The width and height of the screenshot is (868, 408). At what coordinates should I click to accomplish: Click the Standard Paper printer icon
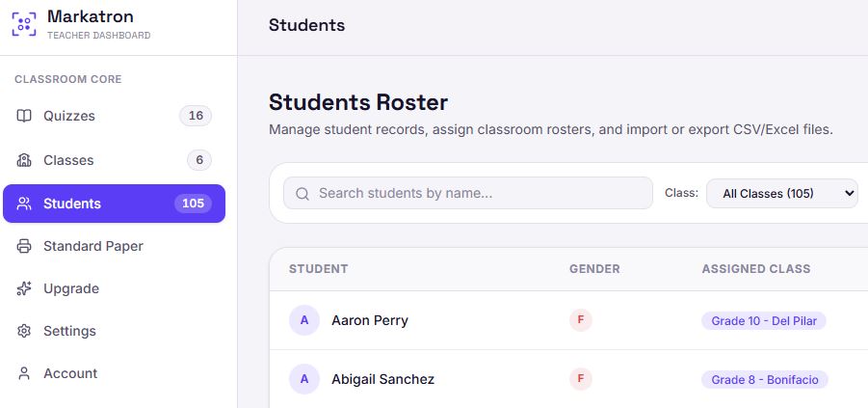click(24, 246)
